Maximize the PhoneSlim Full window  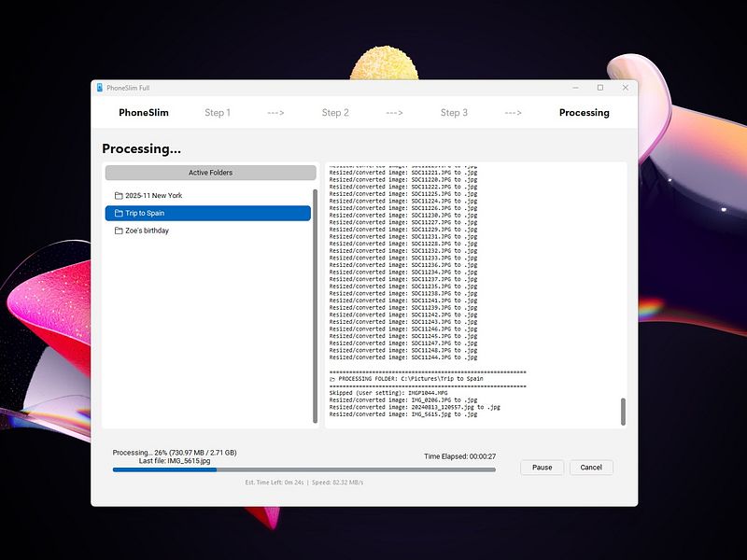pos(600,88)
